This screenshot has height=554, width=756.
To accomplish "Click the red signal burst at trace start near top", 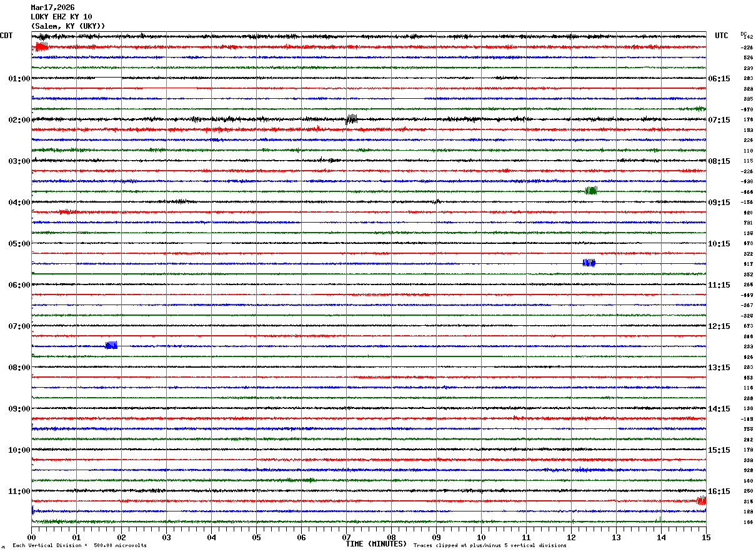I will point(41,47).
